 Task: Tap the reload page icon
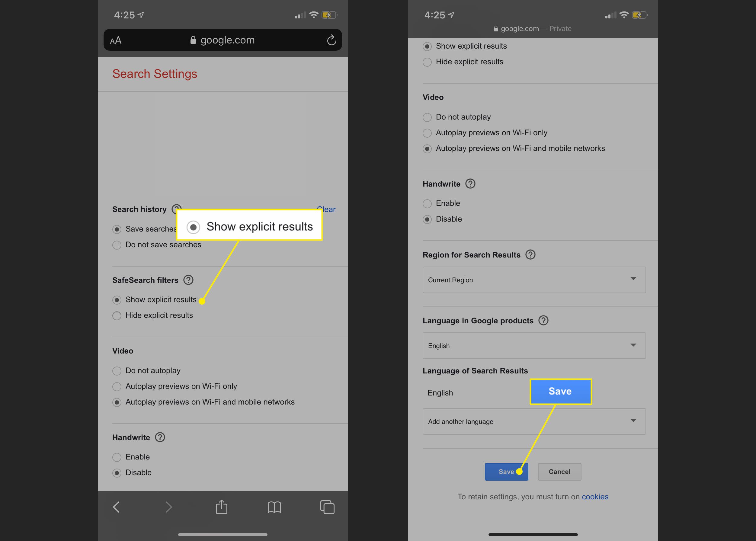[332, 40]
